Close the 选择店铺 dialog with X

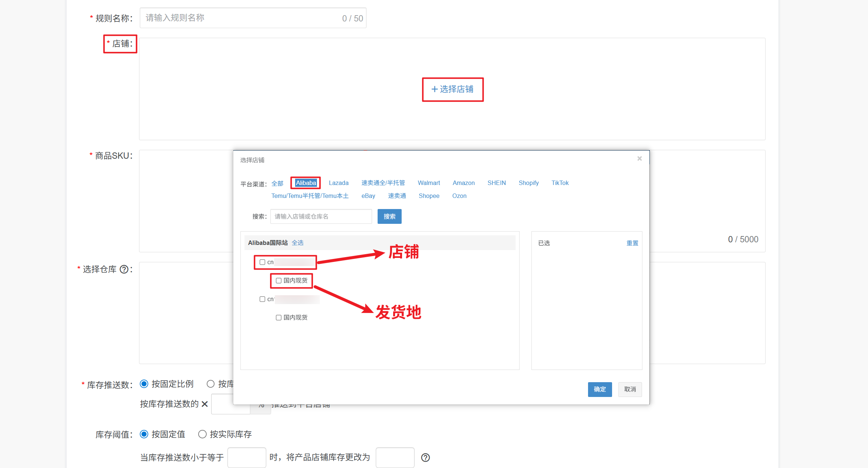(639, 159)
